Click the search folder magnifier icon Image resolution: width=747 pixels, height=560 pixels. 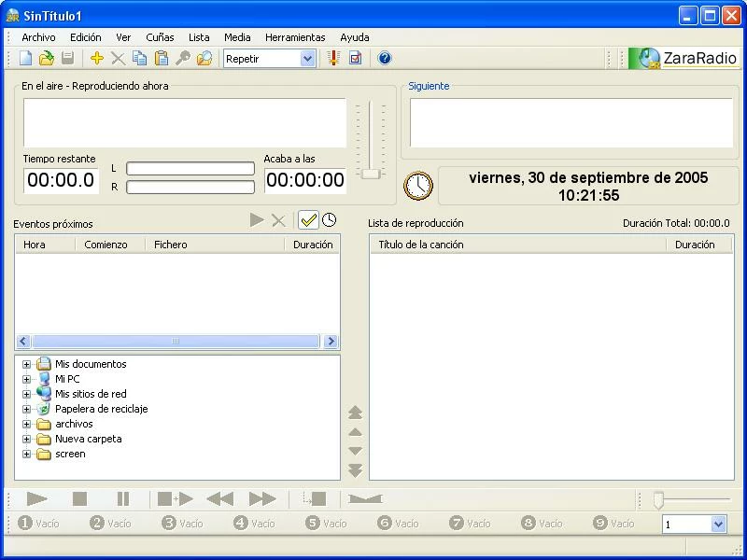204,59
